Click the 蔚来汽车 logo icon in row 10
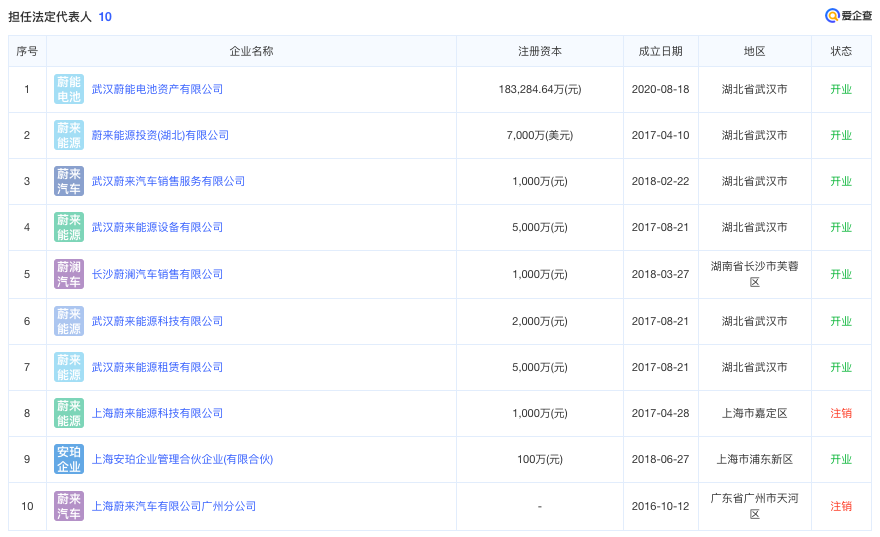This screenshot has width=880, height=537. click(x=69, y=506)
